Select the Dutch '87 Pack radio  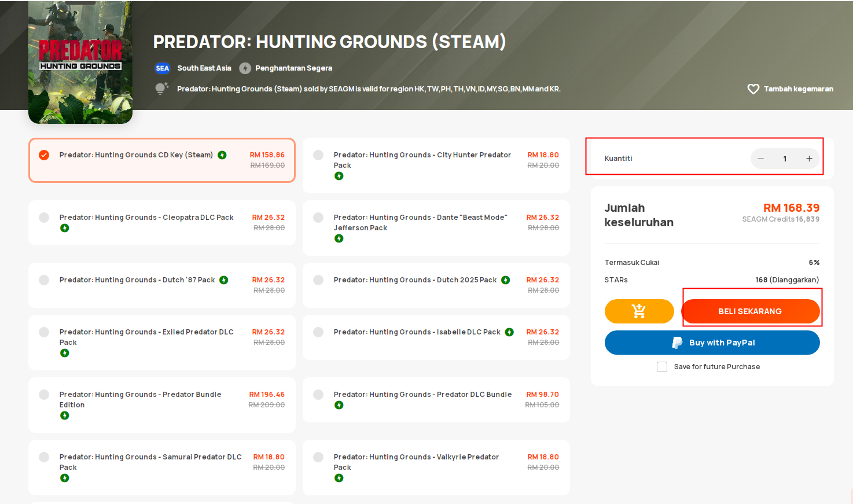click(44, 280)
